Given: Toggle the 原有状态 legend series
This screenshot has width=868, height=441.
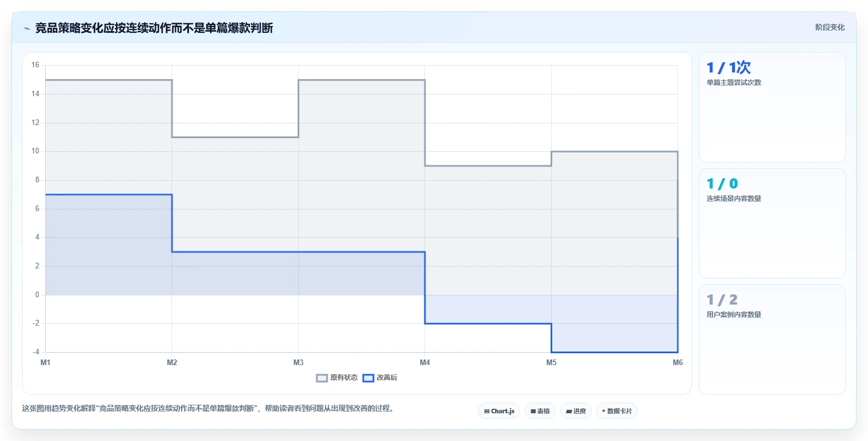Looking at the screenshot, I should point(337,378).
